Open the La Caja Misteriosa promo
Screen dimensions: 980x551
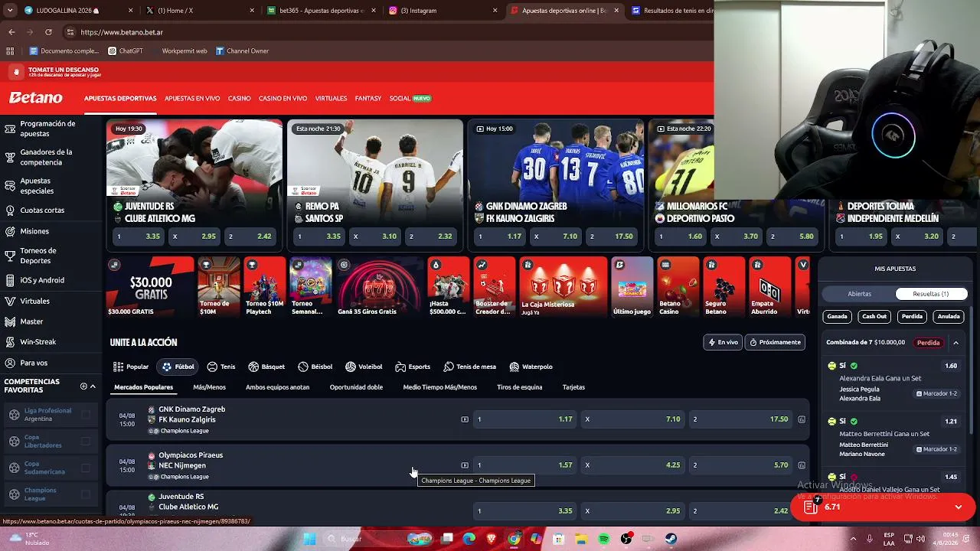click(x=563, y=287)
